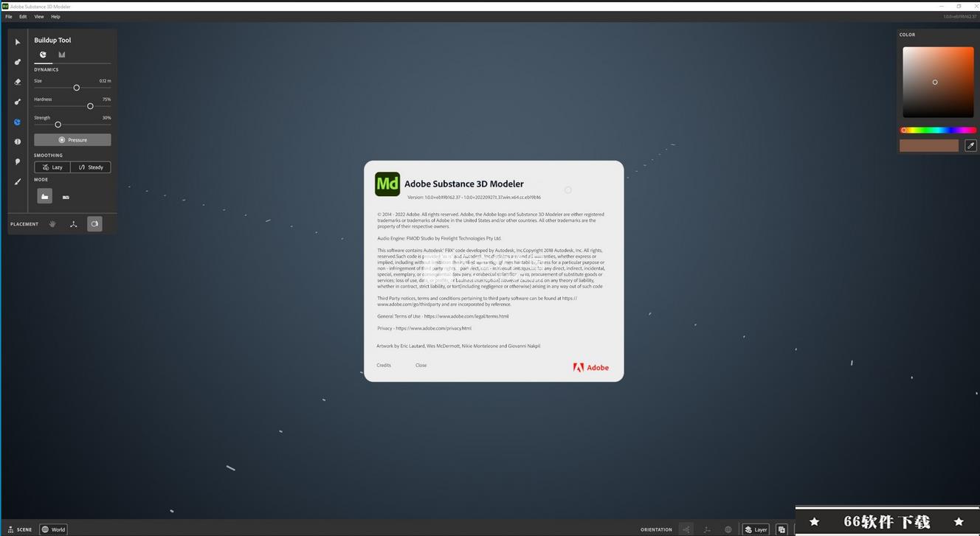Enable Lazy smoothing

coord(52,167)
